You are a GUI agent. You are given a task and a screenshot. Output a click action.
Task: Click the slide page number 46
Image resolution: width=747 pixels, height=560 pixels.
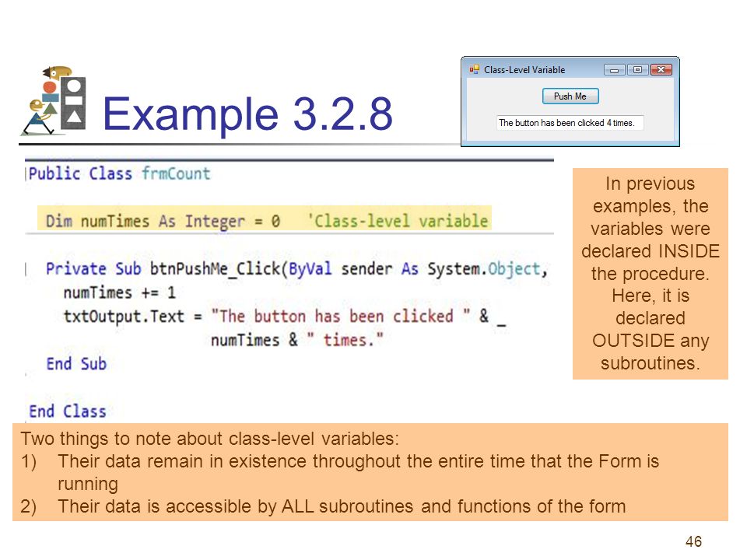click(693, 541)
